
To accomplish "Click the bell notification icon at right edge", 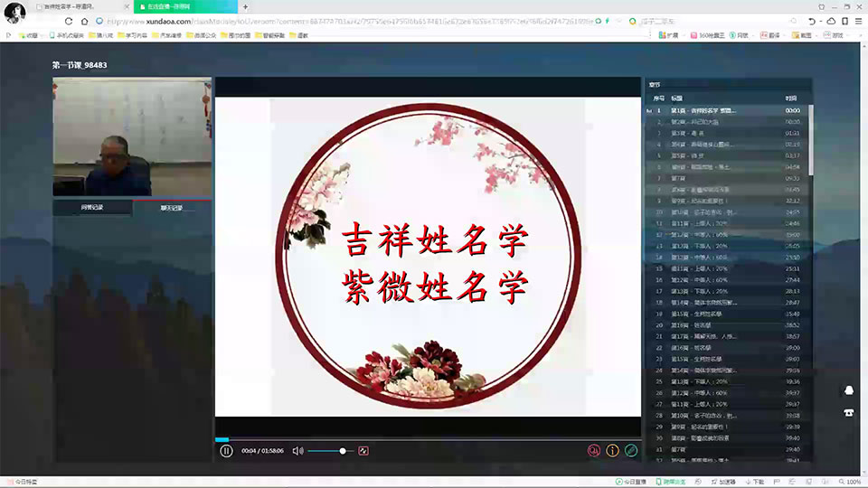I will point(849,390).
